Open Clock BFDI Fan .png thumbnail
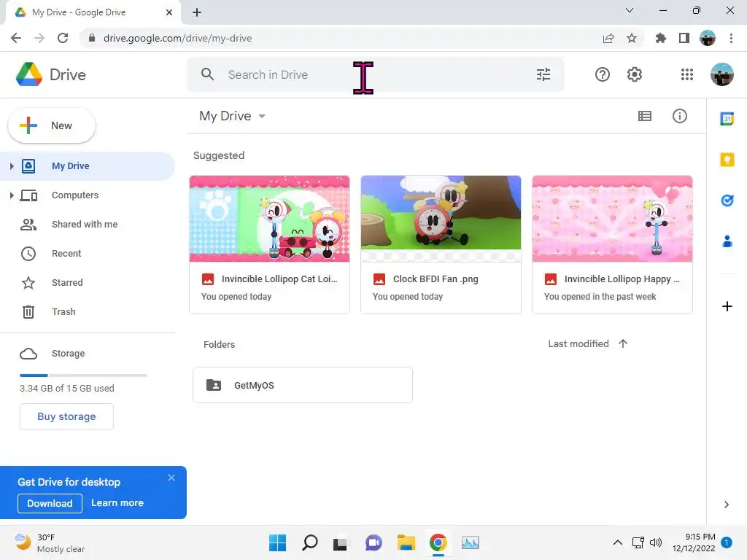Viewport: 747px width, 560px height. pyautogui.click(x=441, y=219)
